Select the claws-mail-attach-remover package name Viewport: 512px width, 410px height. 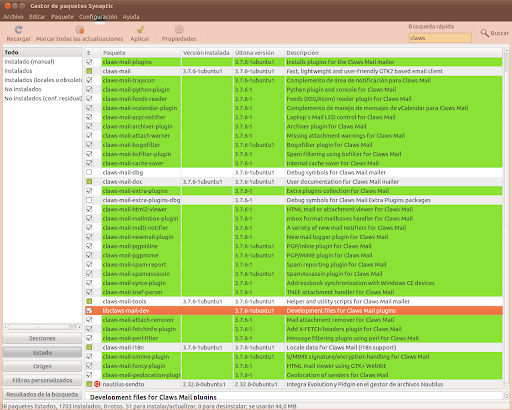click(138, 320)
